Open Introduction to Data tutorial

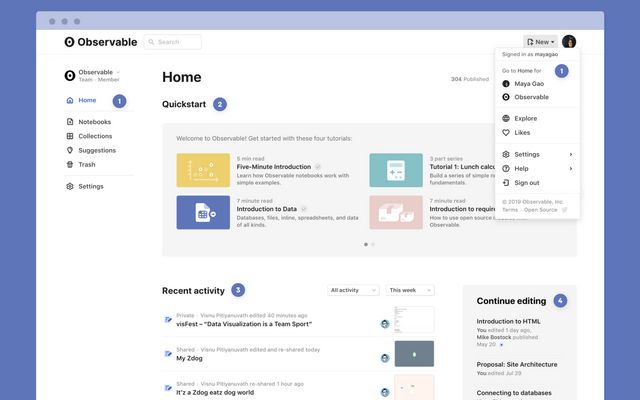tap(267, 209)
